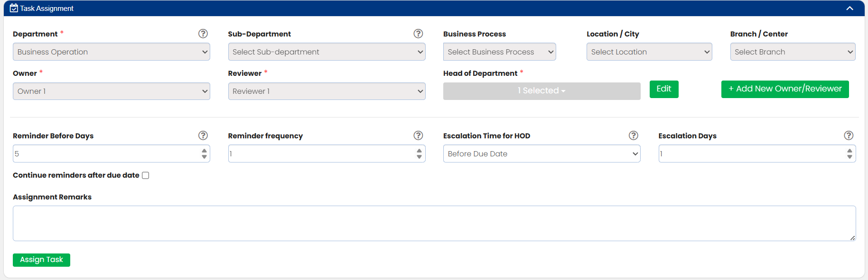Open the Select Business Process dropdown
The image size is (868, 280).
point(499,52)
